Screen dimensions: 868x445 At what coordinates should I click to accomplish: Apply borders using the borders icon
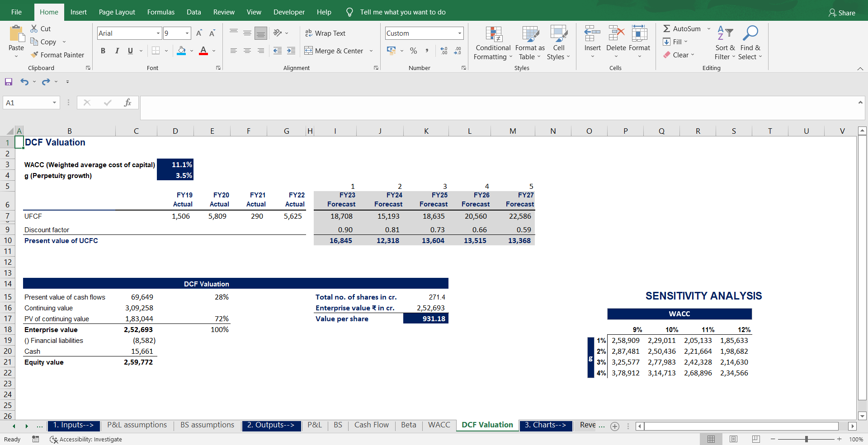click(156, 51)
